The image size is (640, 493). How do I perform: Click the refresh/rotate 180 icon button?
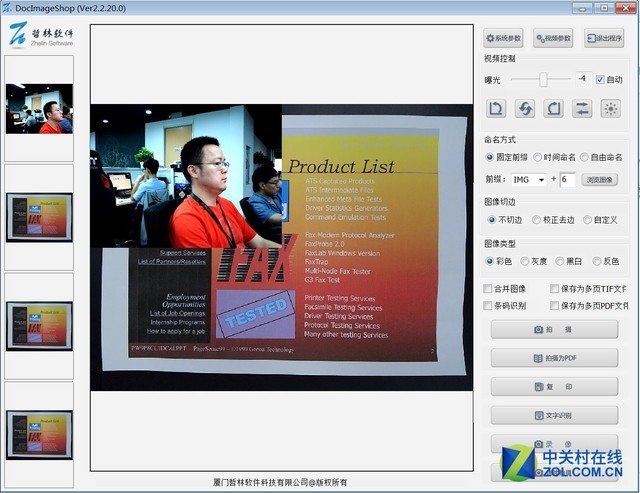click(x=524, y=108)
